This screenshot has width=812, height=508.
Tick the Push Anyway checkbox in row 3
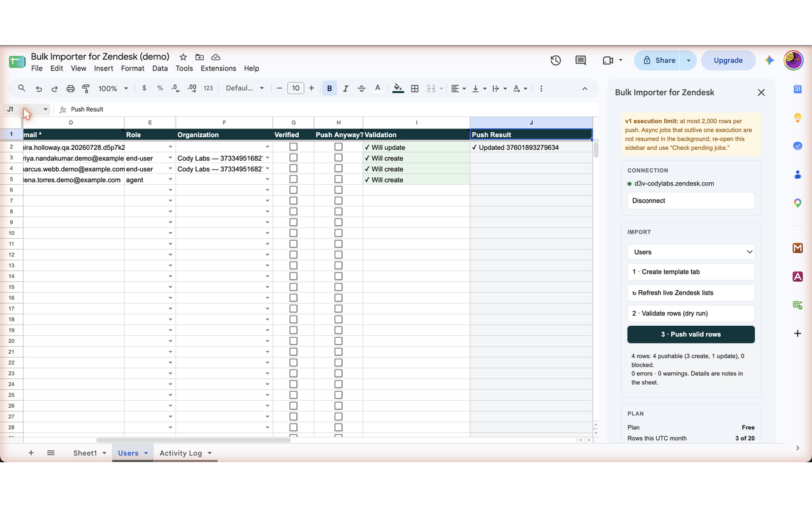tap(338, 157)
